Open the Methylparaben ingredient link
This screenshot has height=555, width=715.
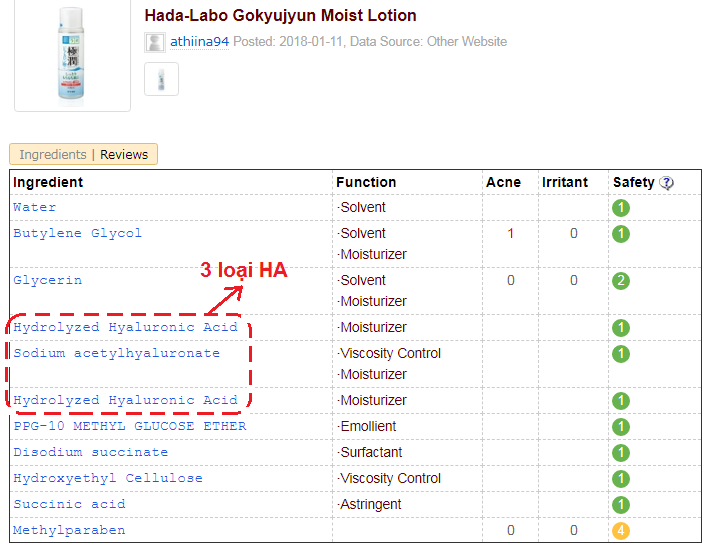tap(69, 530)
